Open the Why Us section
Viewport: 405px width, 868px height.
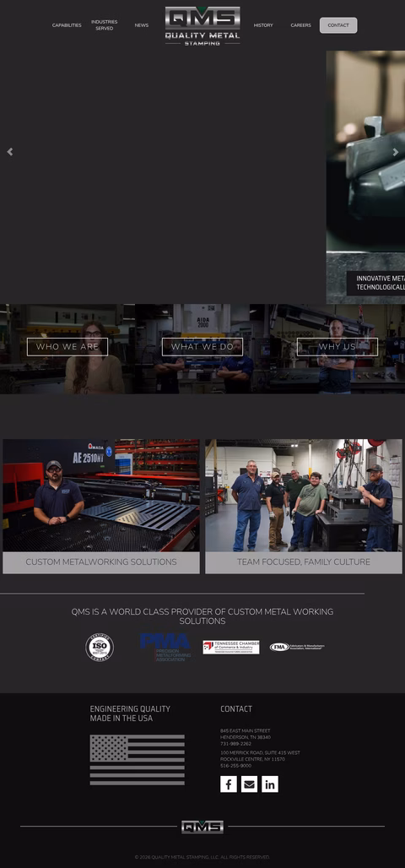(337, 347)
